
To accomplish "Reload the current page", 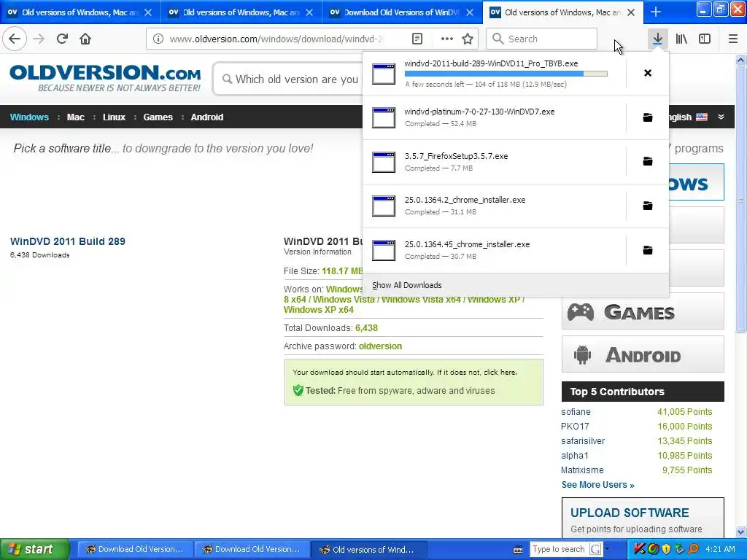I will (62, 39).
